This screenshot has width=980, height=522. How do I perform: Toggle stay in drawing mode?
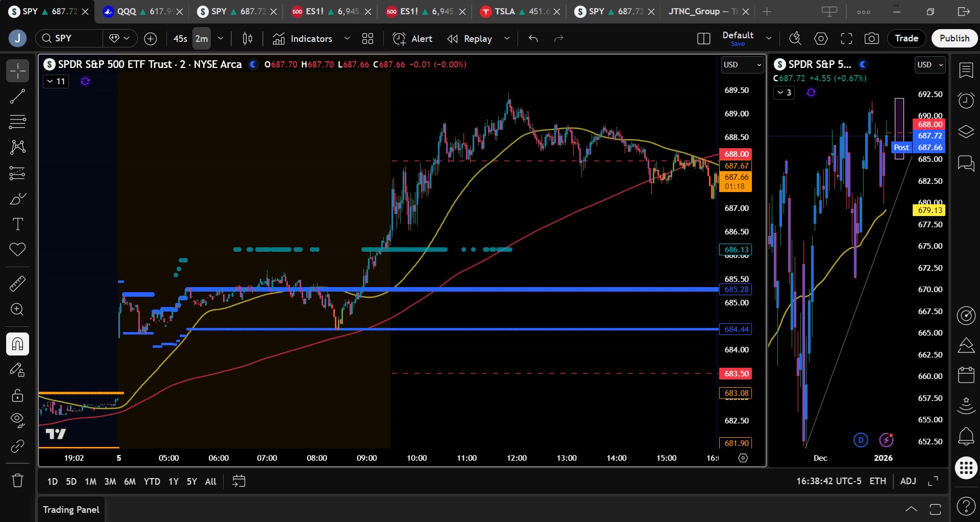coord(17,370)
